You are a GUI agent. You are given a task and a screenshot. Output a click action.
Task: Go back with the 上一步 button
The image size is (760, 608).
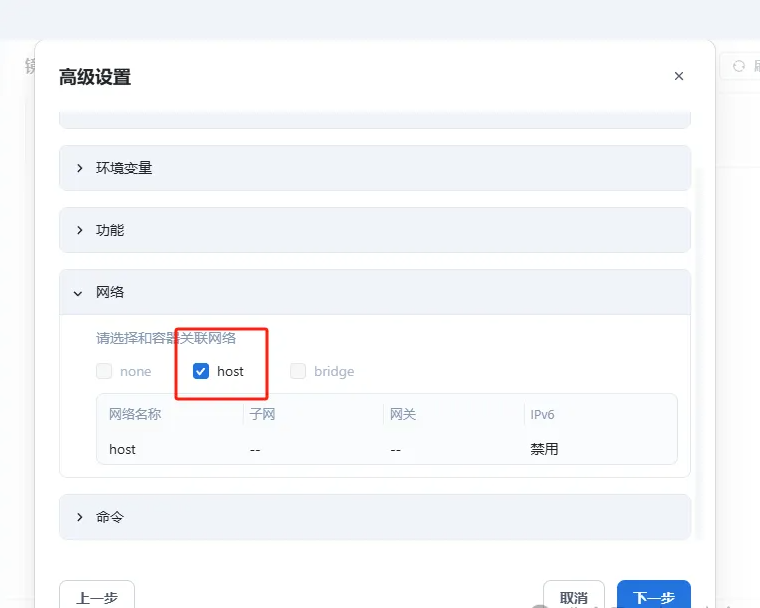(x=97, y=596)
